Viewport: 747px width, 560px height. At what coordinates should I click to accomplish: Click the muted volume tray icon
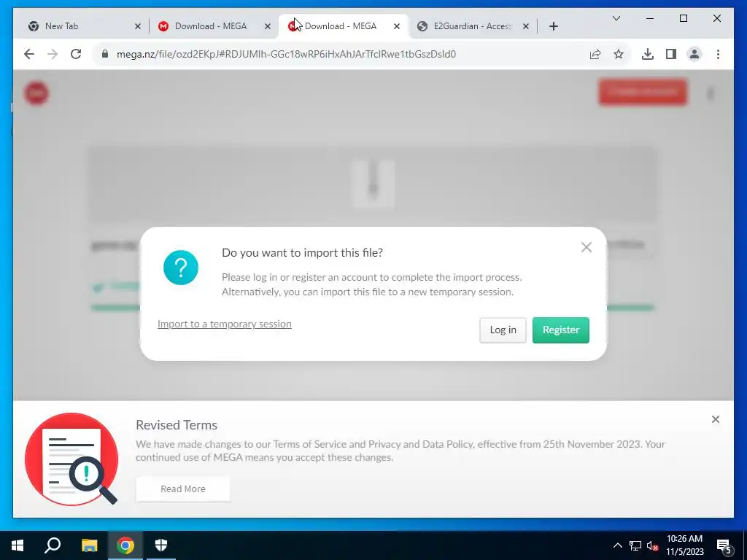(652, 545)
